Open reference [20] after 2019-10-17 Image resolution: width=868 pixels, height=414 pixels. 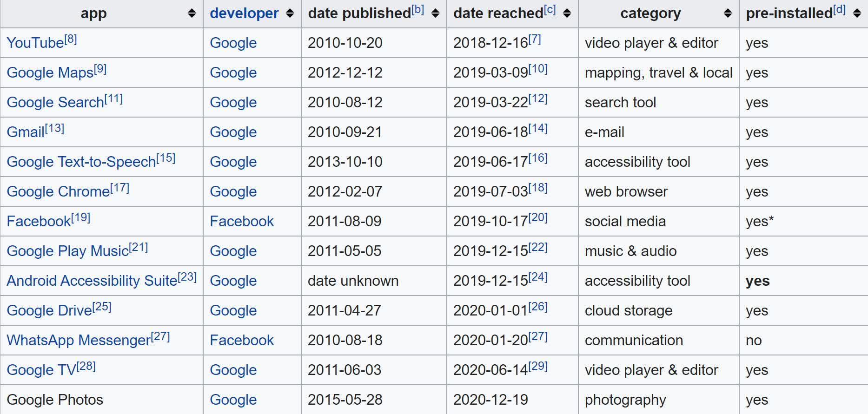pos(538,217)
